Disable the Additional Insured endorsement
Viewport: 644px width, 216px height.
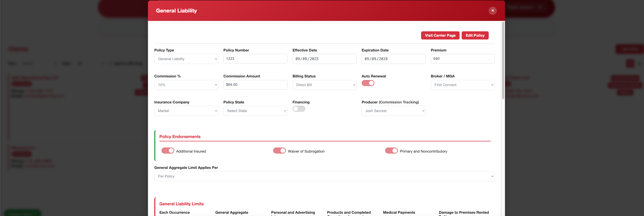click(168, 151)
